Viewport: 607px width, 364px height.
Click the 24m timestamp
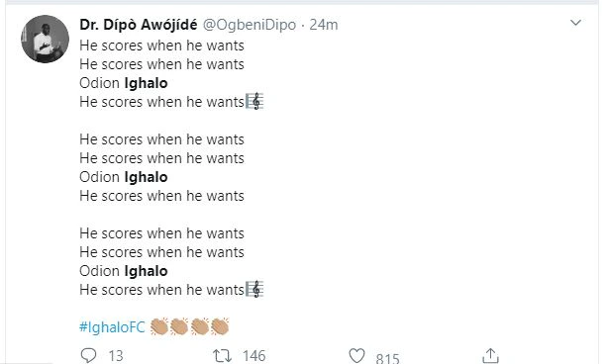323,25
